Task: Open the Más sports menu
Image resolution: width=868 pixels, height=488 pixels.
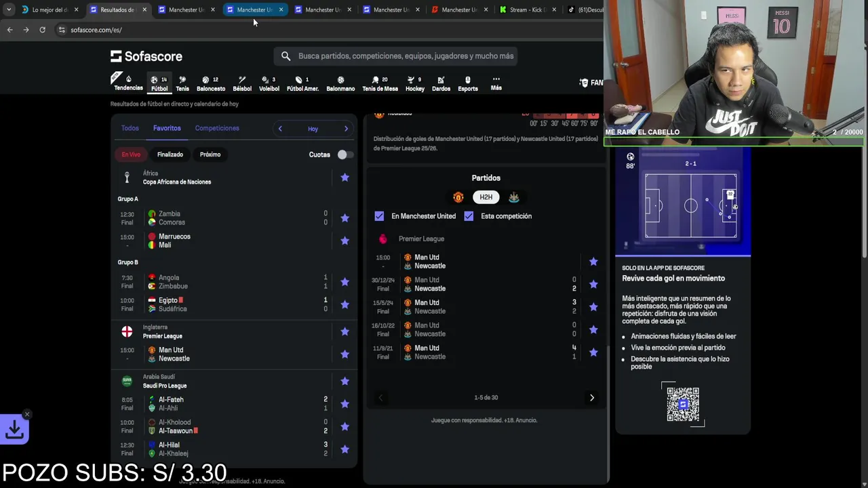Action: pyautogui.click(x=496, y=83)
